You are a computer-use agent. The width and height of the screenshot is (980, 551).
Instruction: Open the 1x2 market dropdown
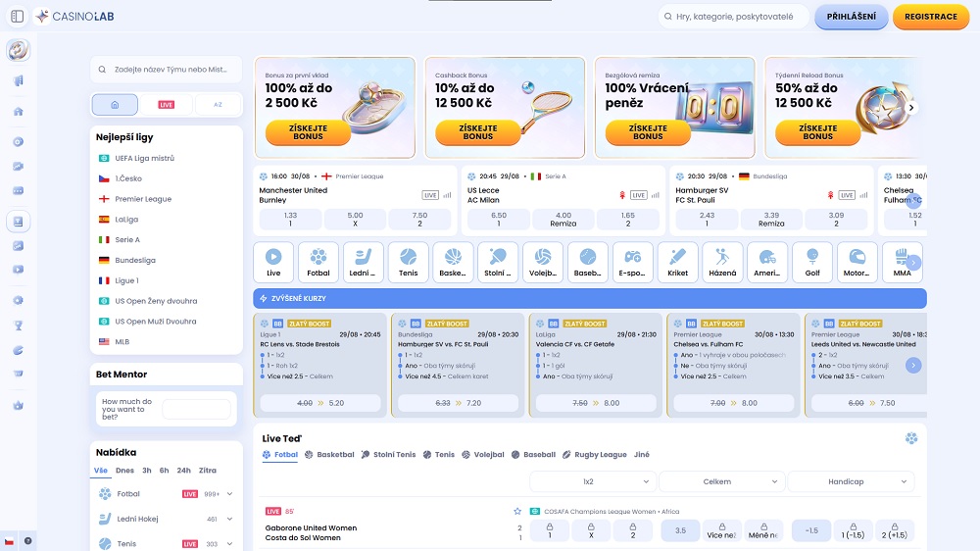point(593,481)
